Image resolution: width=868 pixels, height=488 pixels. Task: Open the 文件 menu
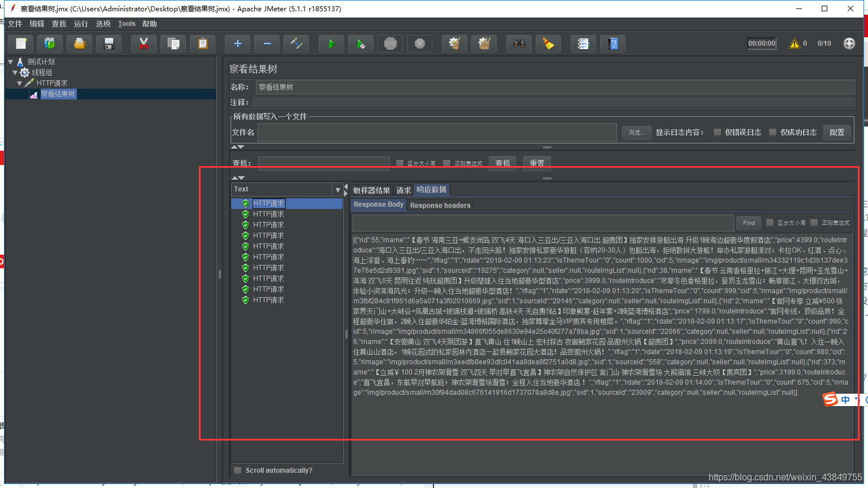pos(15,24)
